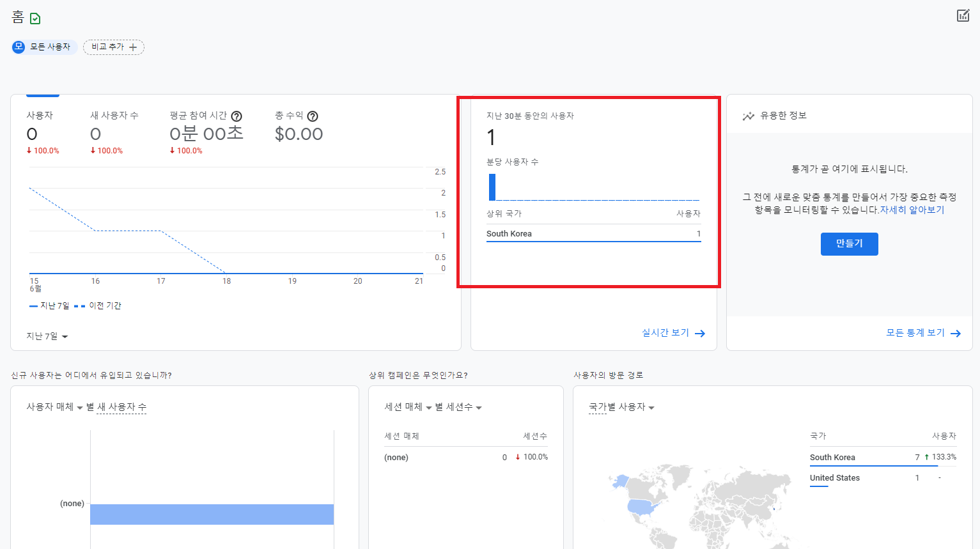Open the 국가별 사용자 dropdown
Image resolution: width=980 pixels, height=549 pixels.
tap(621, 407)
